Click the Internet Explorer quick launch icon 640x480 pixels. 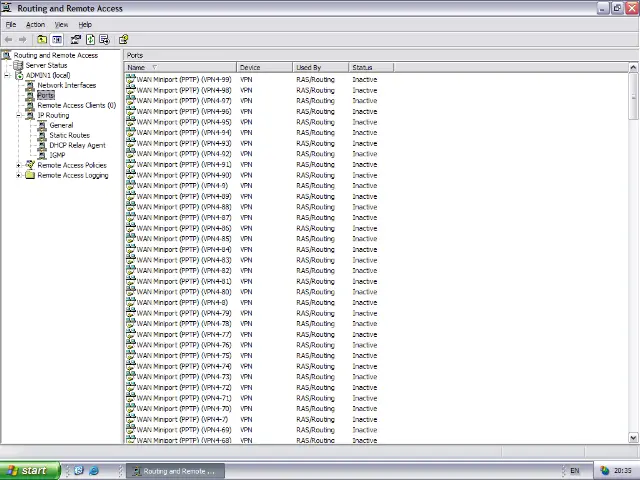click(94, 471)
